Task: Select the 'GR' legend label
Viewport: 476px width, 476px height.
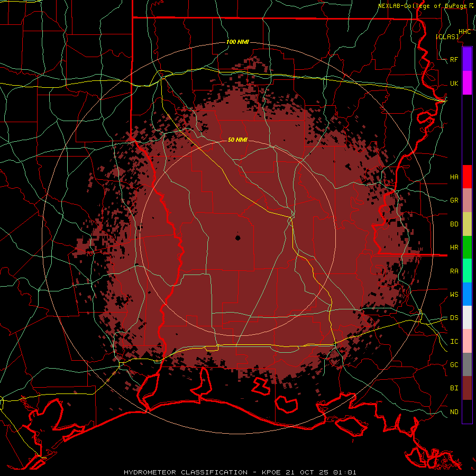Action: [x=454, y=200]
